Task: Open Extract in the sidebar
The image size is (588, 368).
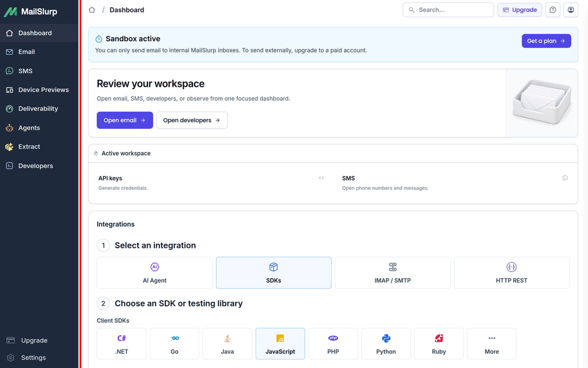Action: pos(39,147)
